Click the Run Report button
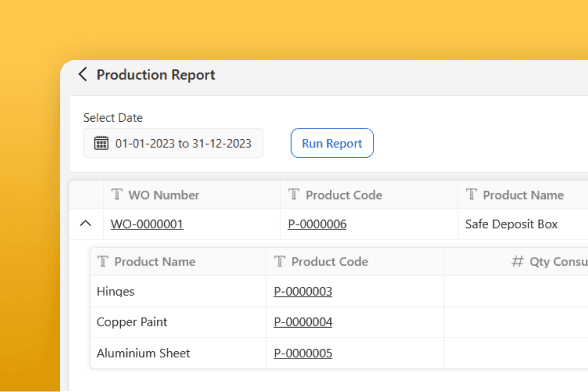Viewport: 588px width, 392px height. [332, 143]
